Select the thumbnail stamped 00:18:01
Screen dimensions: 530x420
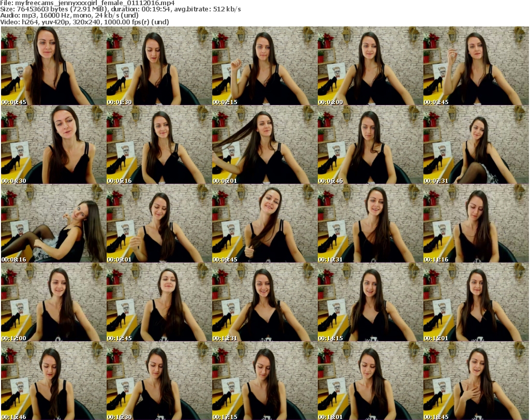pyautogui.click(x=370, y=381)
